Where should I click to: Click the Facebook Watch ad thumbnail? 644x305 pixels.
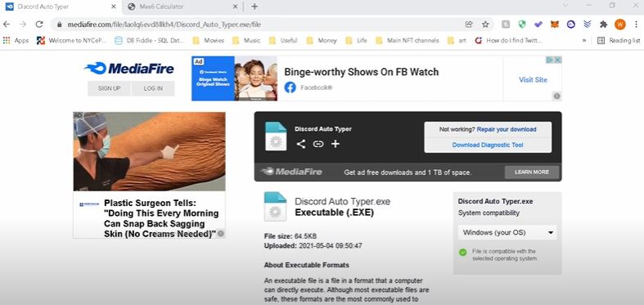(x=234, y=78)
